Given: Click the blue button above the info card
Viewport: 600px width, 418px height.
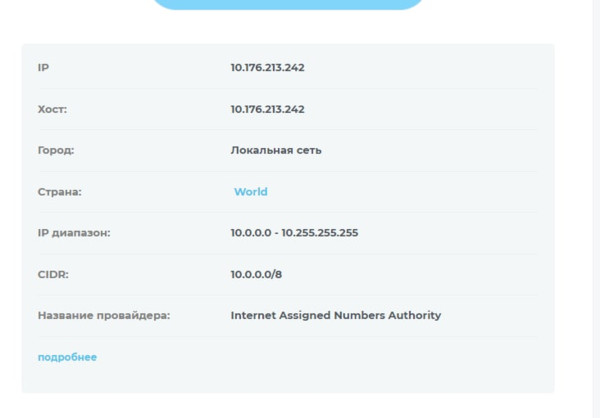Looking at the screenshot, I should (288, 4).
